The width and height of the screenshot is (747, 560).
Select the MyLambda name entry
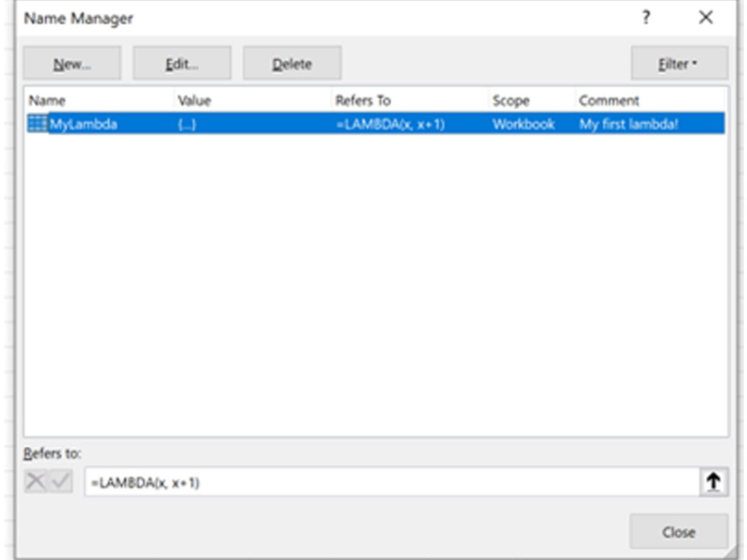[x=83, y=124]
